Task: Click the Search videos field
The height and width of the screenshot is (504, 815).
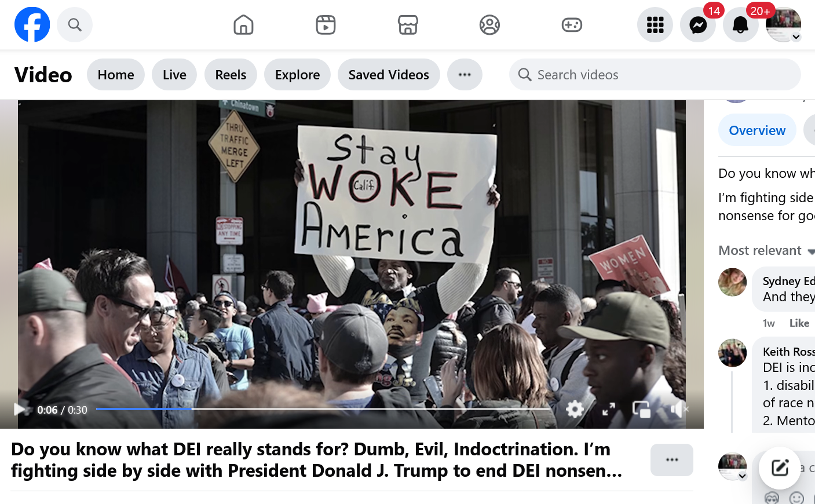Action: pos(655,75)
